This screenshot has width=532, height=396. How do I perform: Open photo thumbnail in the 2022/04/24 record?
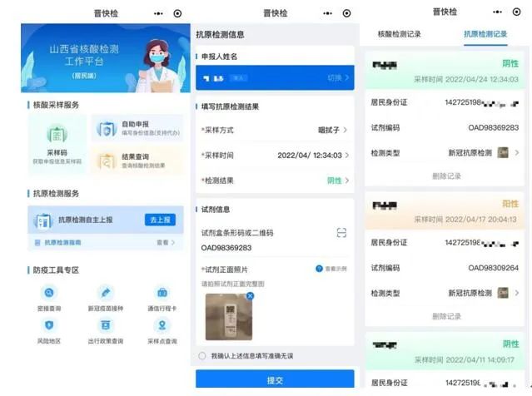pos(503,152)
